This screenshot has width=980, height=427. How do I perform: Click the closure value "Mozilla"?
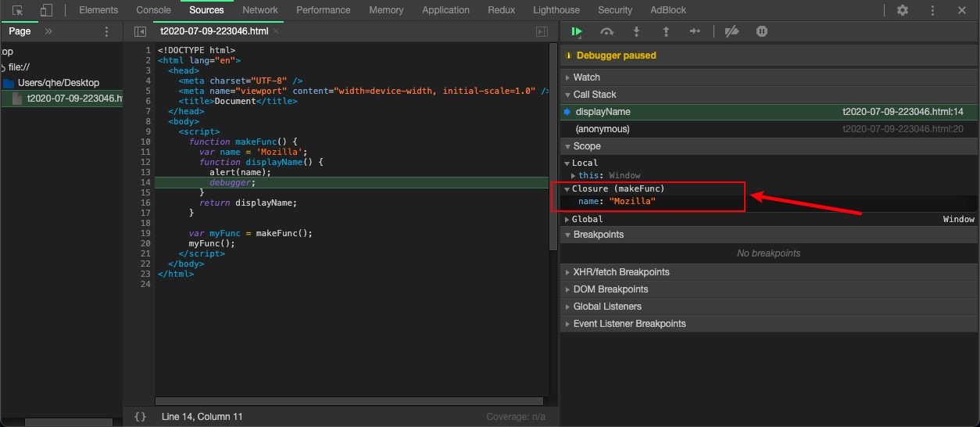[x=632, y=202]
